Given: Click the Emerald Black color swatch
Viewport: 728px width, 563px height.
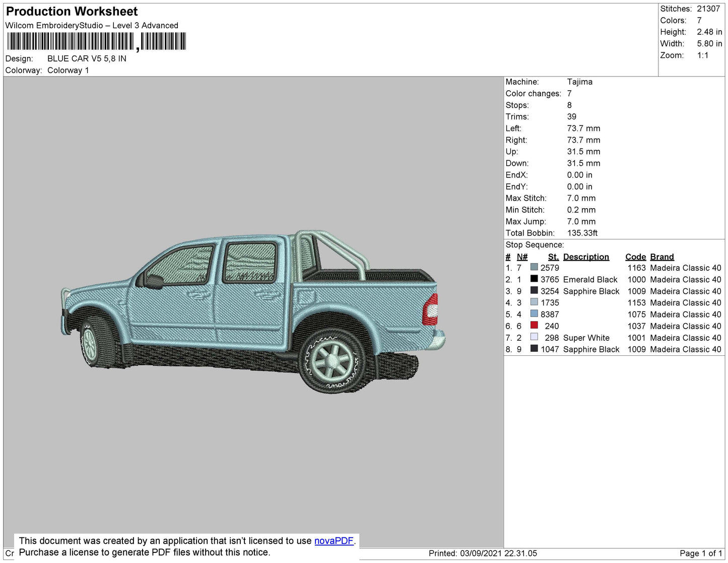Looking at the screenshot, I should pos(534,279).
